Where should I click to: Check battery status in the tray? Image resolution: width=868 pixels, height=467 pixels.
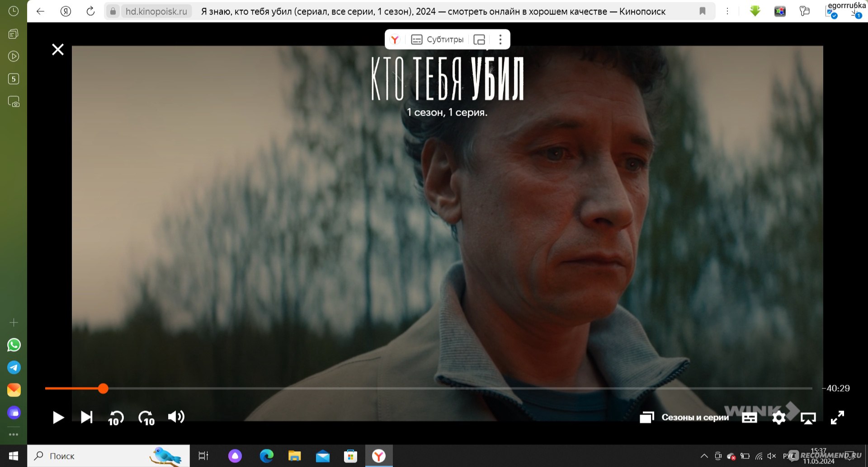[745, 456]
